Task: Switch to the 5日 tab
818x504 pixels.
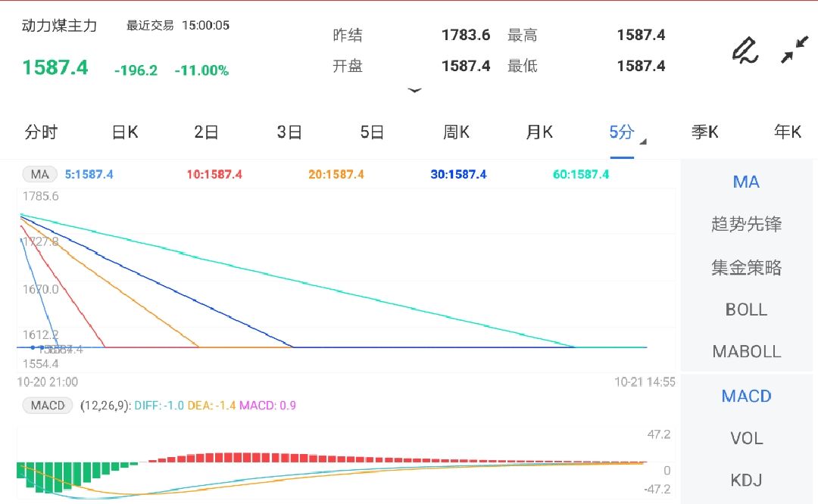Action: 372,132
